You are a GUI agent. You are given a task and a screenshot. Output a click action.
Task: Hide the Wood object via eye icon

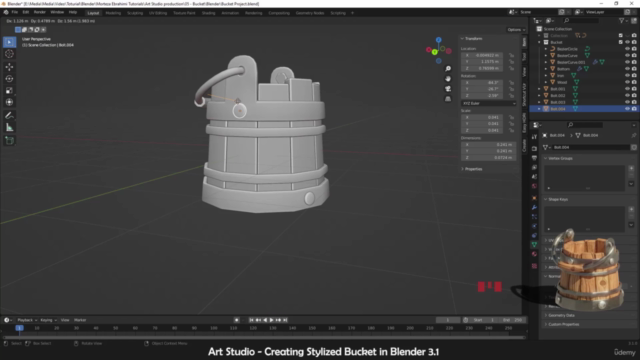tap(627, 82)
